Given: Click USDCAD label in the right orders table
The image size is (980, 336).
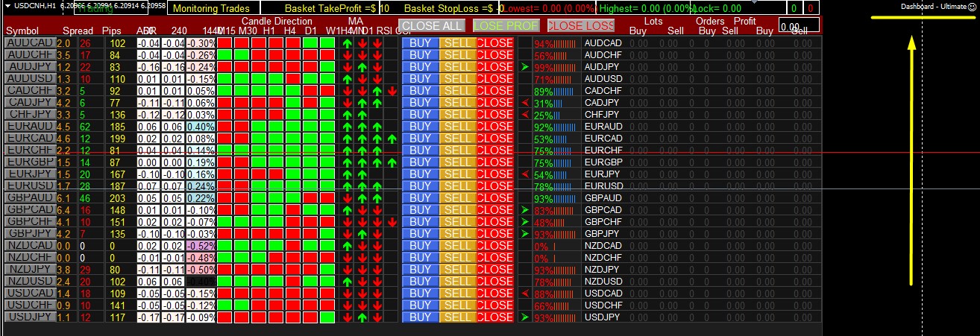Looking at the screenshot, I should click(x=603, y=294).
